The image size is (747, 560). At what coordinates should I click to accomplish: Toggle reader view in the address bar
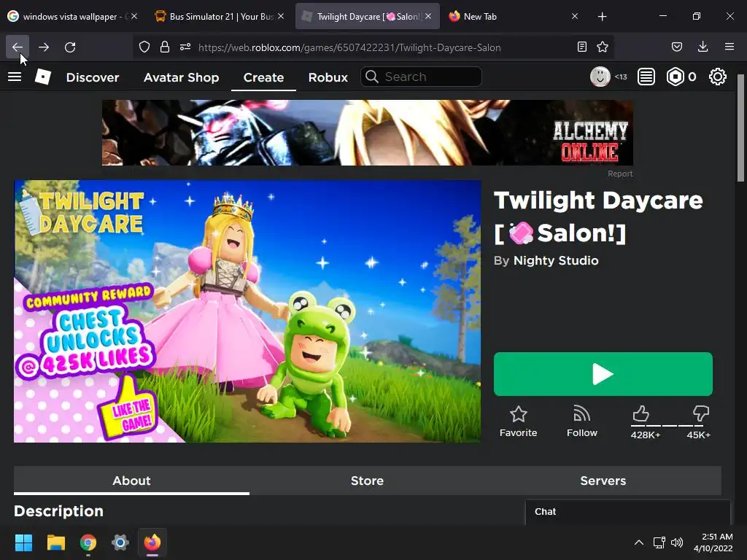(581, 47)
